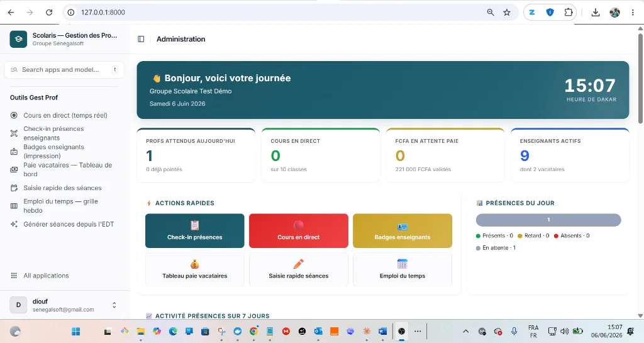Image resolution: width=644 pixels, height=343 pixels.
Task: Click the yellow Retard legend dot
Action: (x=520, y=236)
